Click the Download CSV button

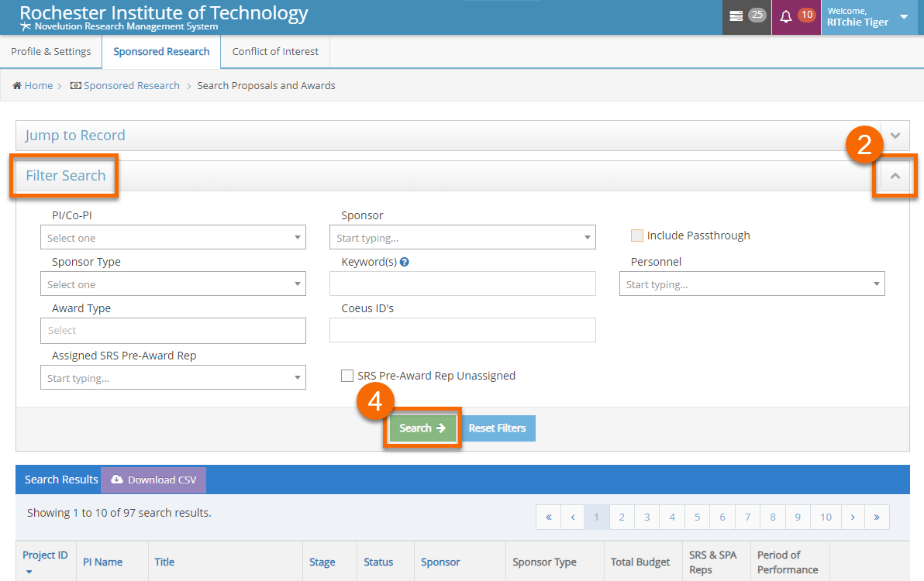point(153,480)
